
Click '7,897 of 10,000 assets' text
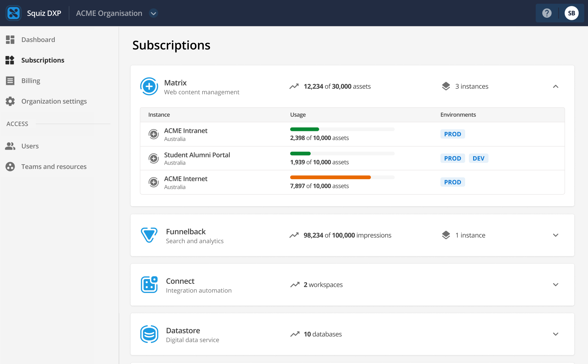[x=320, y=186]
